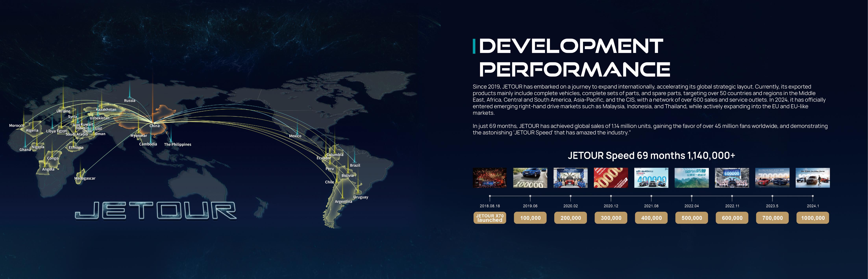This screenshot has height=279, width=868.
Task: Click the 2021.08 timeline date
Action: 651,206
